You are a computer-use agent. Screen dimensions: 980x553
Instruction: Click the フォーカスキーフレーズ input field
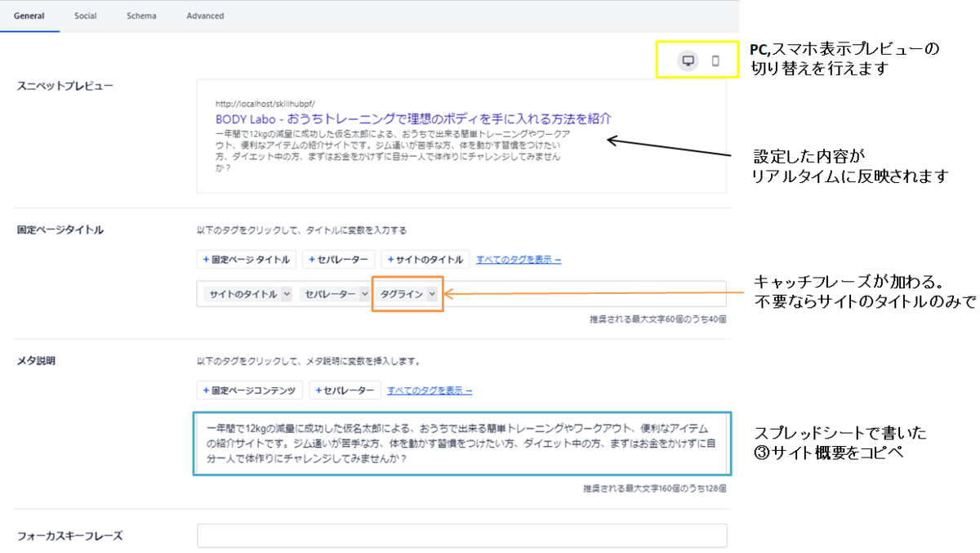click(461, 536)
